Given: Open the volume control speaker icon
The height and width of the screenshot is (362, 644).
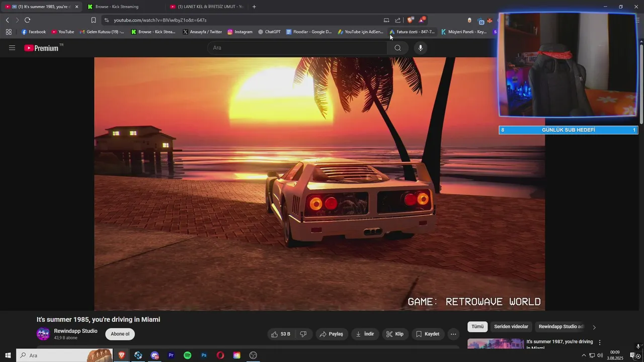Looking at the screenshot, I should click(x=600, y=355).
